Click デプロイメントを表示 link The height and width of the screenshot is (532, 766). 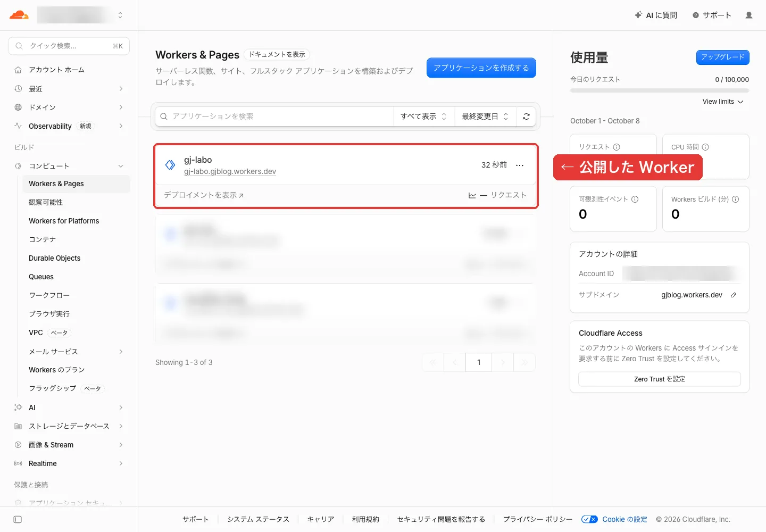pos(204,195)
